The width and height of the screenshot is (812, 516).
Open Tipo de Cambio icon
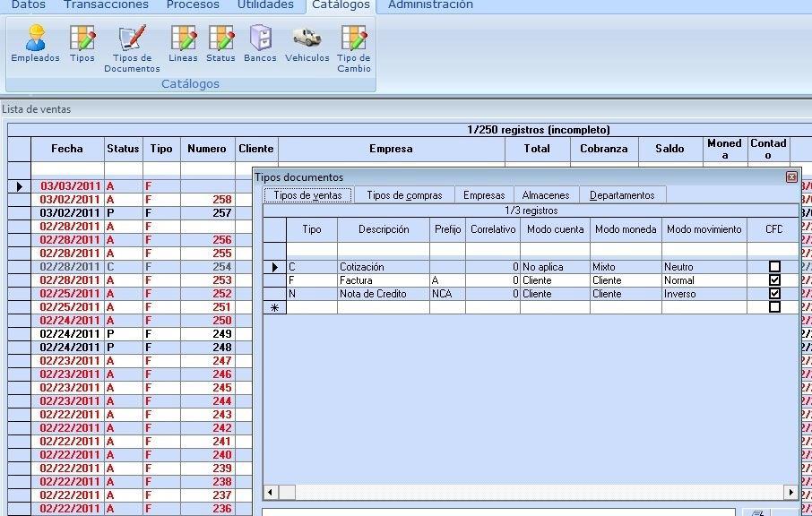click(354, 48)
